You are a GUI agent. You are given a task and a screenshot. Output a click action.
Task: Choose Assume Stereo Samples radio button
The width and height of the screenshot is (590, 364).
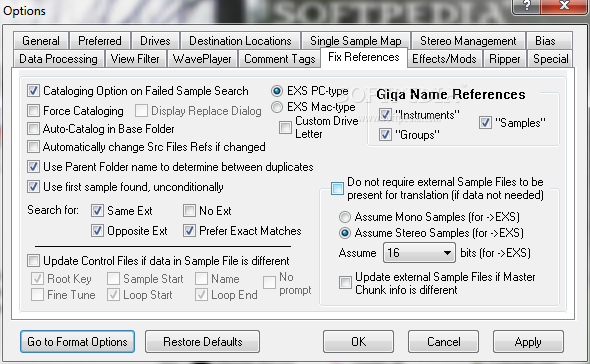pos(345,233)
